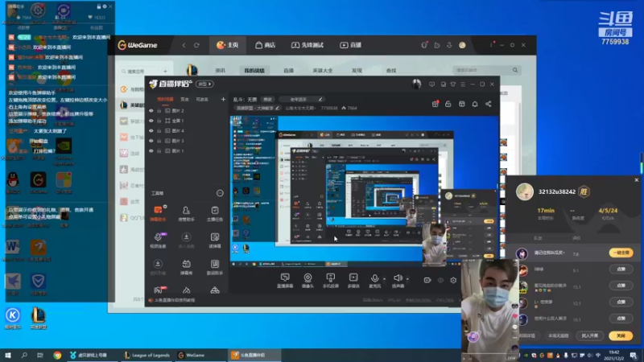Viewport: 644px width, 362px height.
Task: Open the mode switch pill beside the streaming app logo
Action: tap(204, 84)
